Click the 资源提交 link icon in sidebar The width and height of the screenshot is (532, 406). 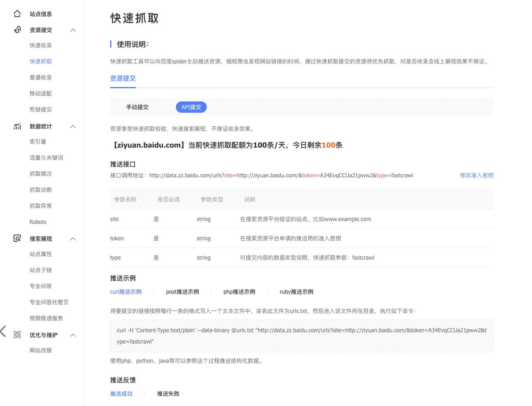(x=17, y=30)
